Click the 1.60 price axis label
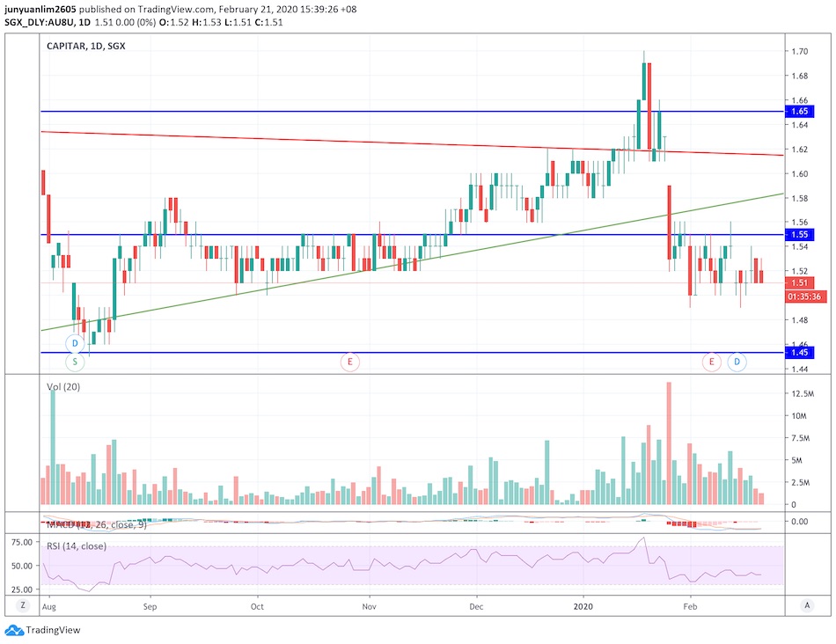 [800, 174]
